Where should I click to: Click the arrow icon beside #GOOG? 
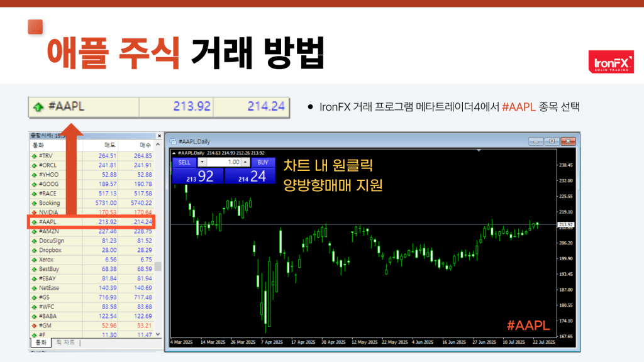(34, 184)
